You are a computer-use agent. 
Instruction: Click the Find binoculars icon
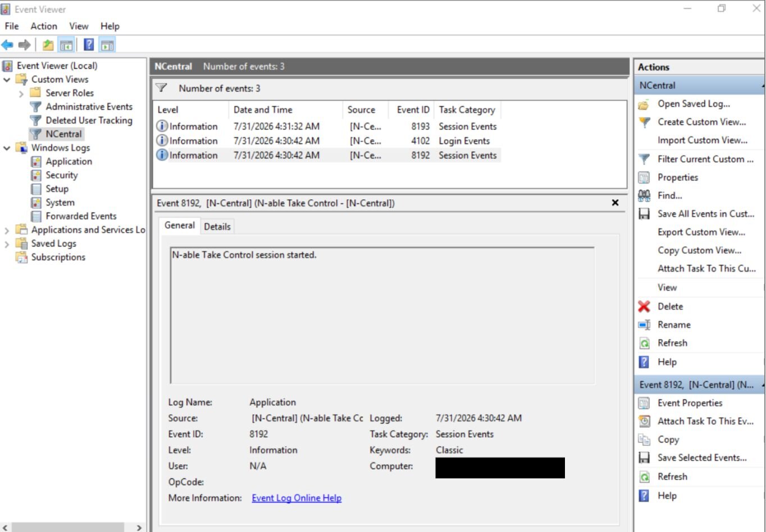(644, 196)
